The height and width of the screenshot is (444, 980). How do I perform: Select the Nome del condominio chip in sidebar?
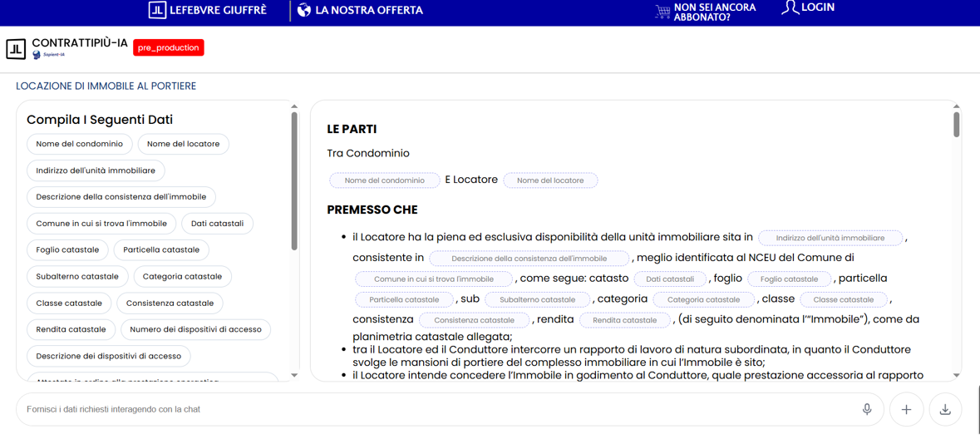[x=79, y=144]
